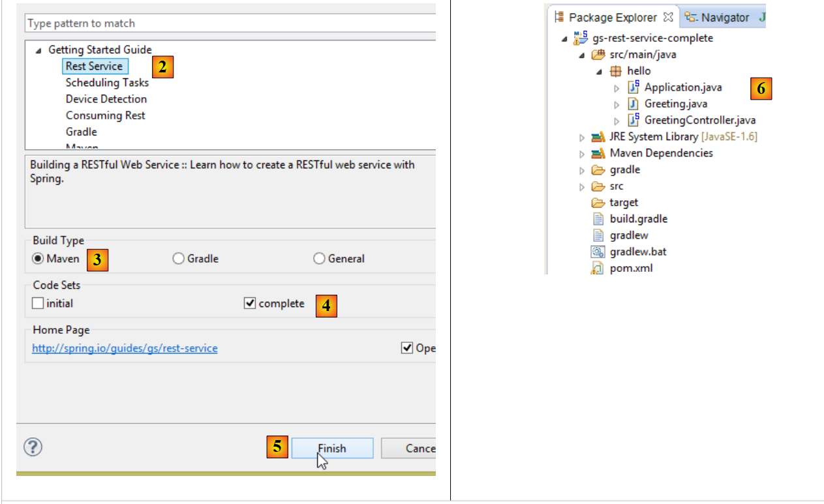This screenshot has width=824, height=504.
Task: Click the Application.java file icon
Action: tap(633, 87)
